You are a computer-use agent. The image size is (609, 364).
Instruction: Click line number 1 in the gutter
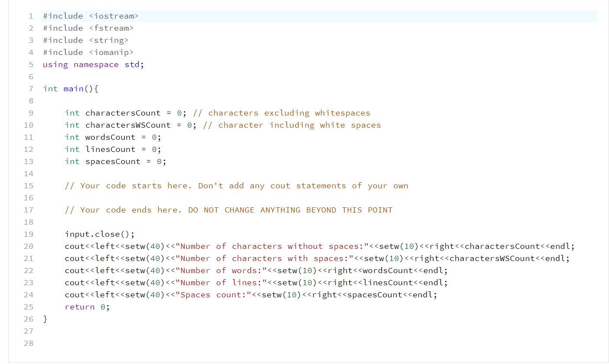pyautogui.click(x=31, y=16)
